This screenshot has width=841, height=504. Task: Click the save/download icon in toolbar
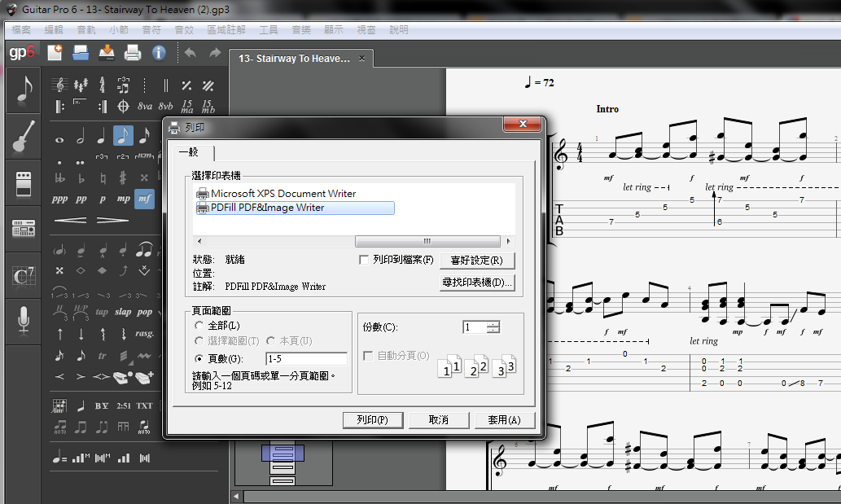pos(107,53)
